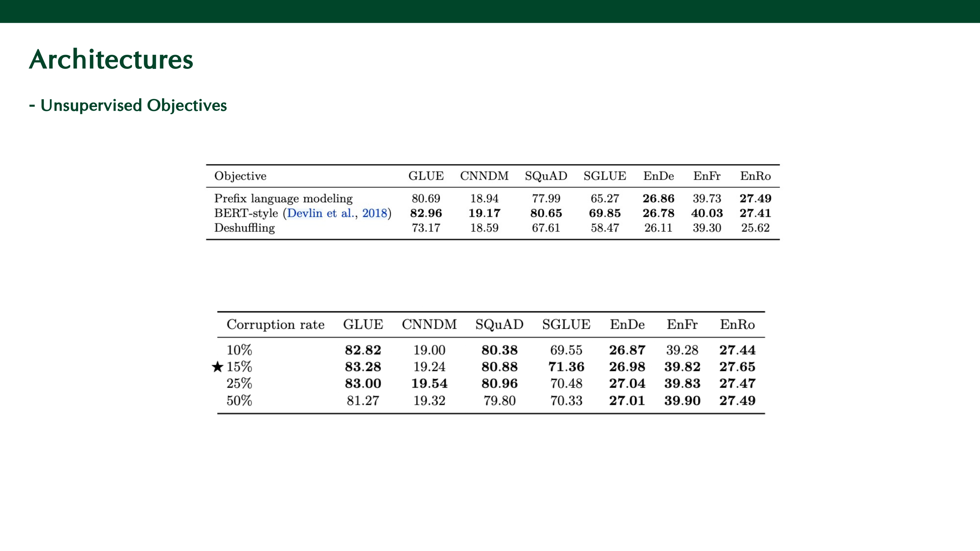Click the BERT-style row label text
Viewport: 980px width, 551px height.
pos(246,213)
